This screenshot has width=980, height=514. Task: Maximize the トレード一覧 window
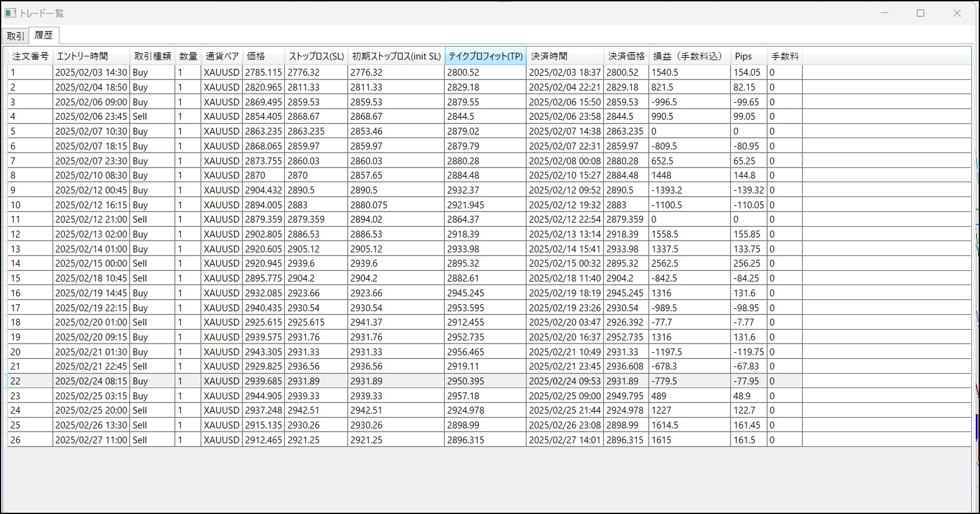(921, 13)
